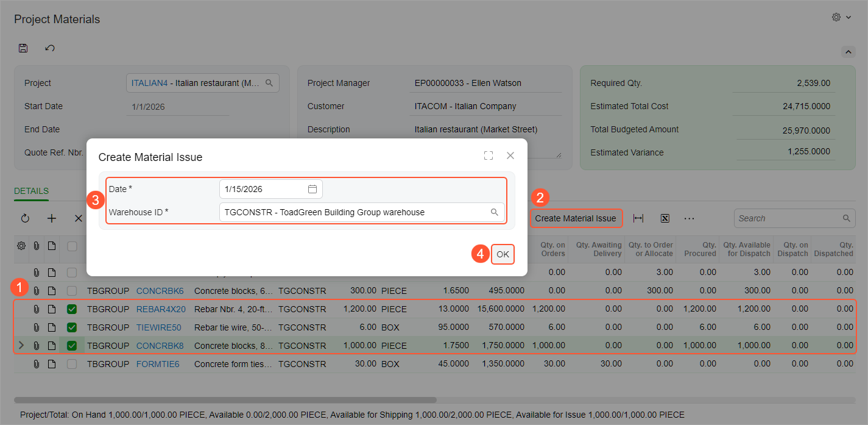This screenshot has height=425, width=868.
Task: Open the CONCRBK8 inventory link
Action: click(160, 346)
